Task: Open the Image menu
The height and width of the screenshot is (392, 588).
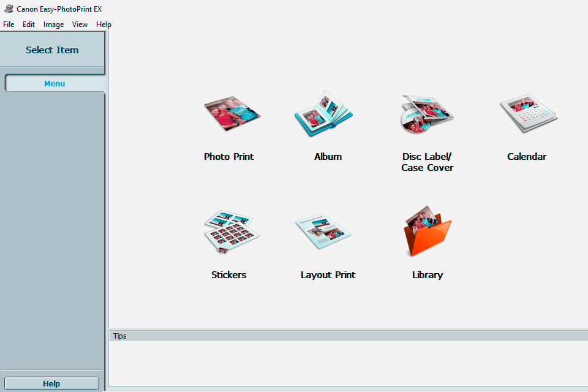Action: click(x=53, y=24)
